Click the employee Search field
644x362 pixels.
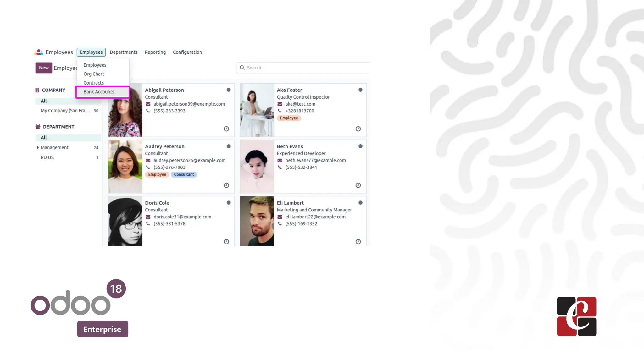click(303, 68)
